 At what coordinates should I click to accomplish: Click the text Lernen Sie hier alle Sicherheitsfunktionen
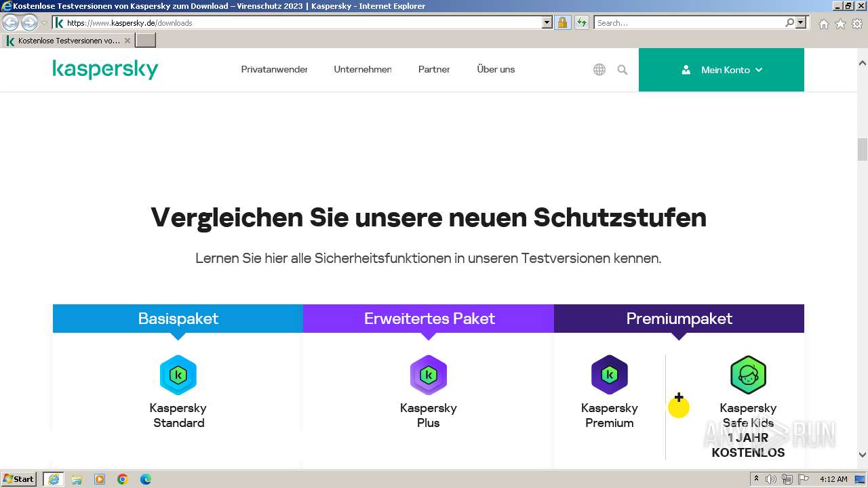pyautogui.click(x=429, y=258)
